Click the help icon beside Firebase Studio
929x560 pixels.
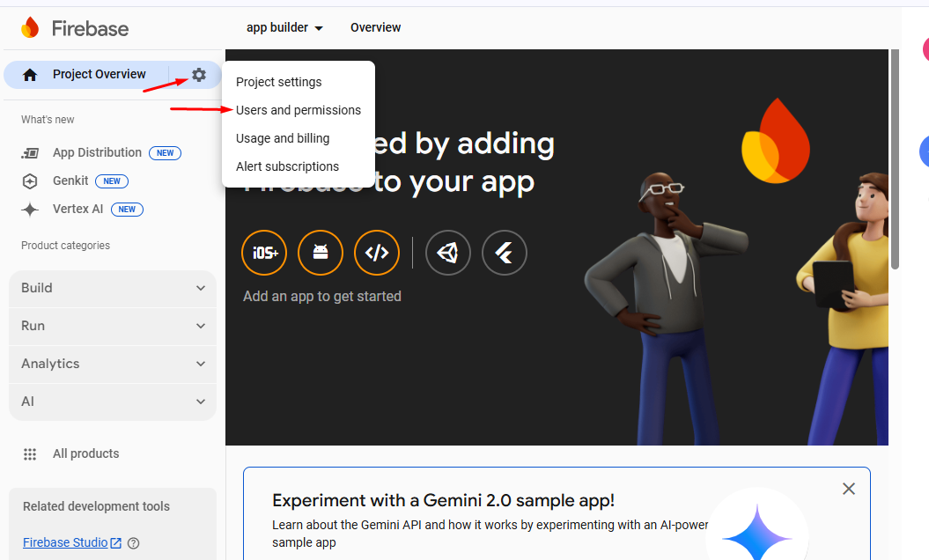pos(134,542)
